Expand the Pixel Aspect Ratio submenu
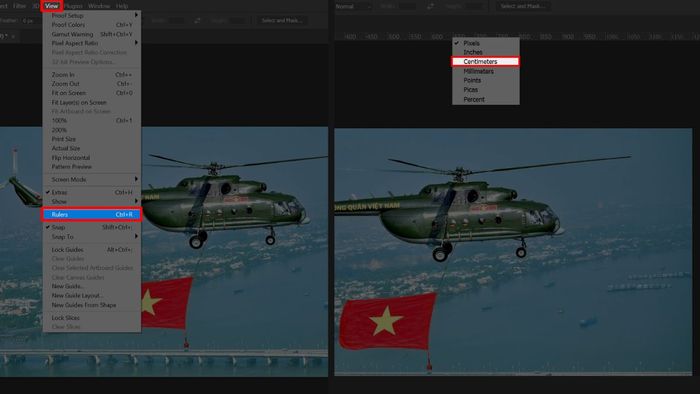This screenshot has width=700, height=394. tap(92, 43)
